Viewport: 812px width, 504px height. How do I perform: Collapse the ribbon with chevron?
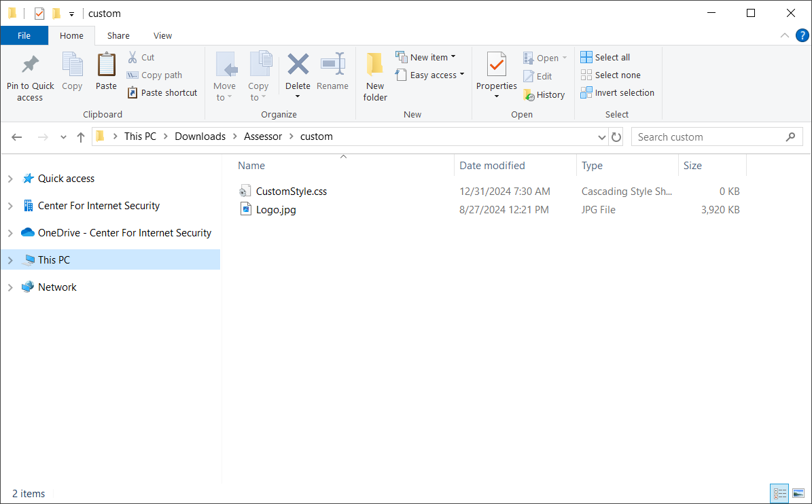coord(785,36)
